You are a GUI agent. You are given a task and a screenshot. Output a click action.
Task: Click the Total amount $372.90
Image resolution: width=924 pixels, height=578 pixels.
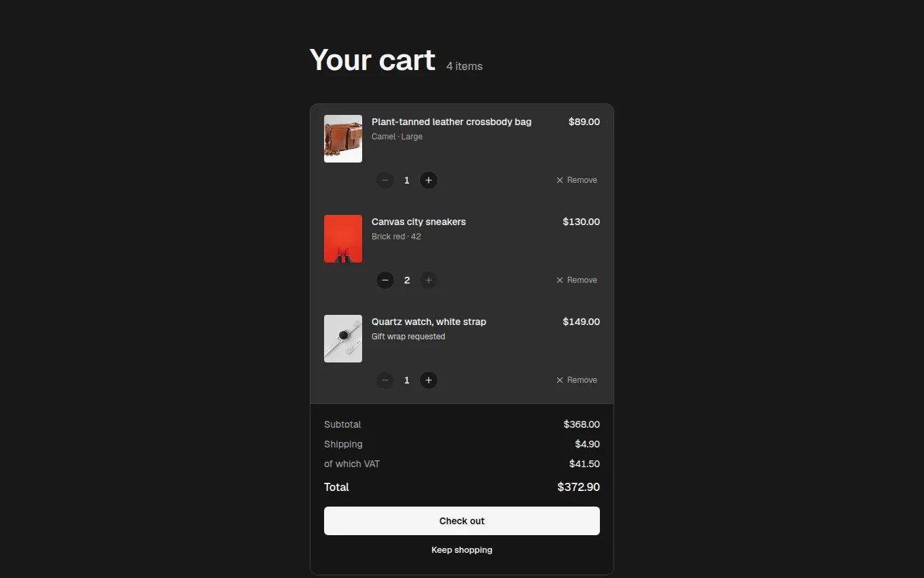point(579,487)
